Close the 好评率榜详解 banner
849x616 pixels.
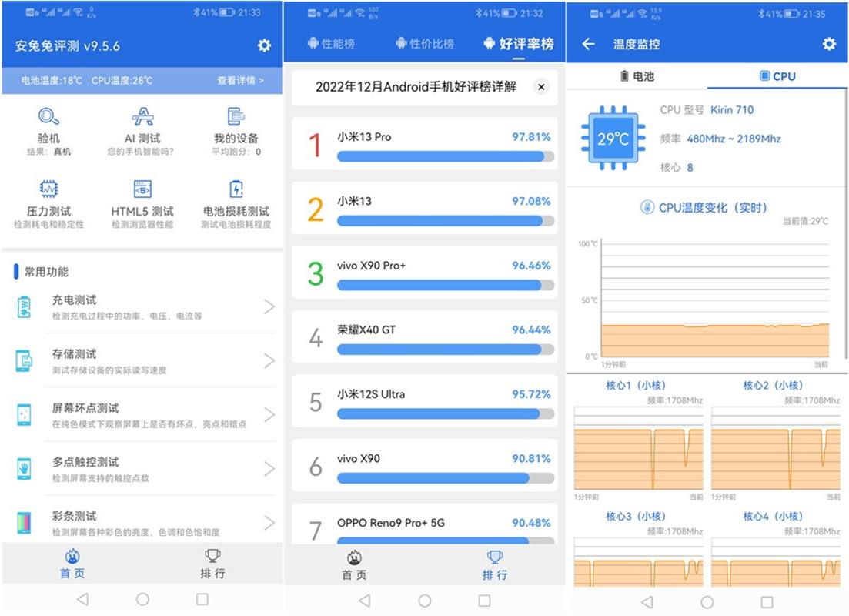coord(541,87)
